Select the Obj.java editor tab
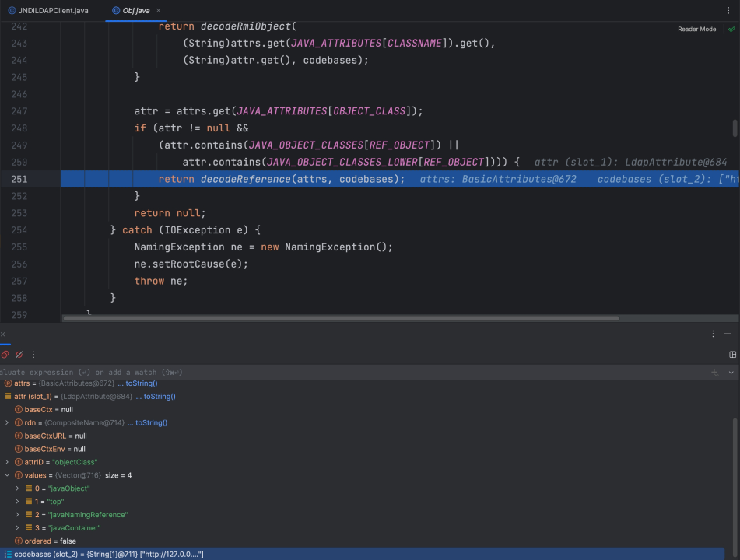This screenshot has height=560, width=740. click(x=136, y=10)
